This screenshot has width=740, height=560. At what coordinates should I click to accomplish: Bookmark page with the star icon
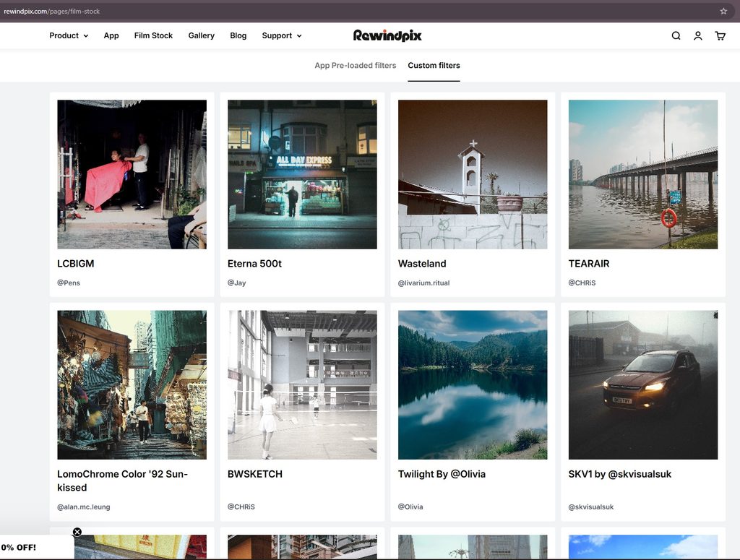(723, 12)
